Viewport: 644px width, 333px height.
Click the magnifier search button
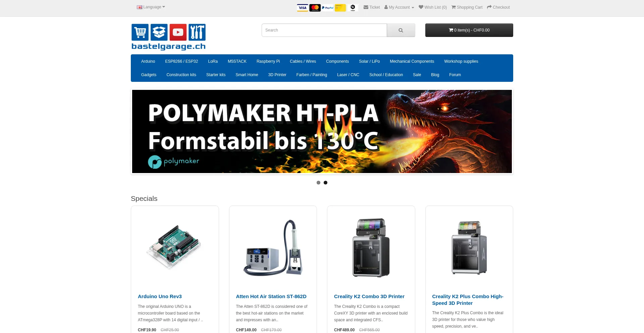click(x=401, y=30)
